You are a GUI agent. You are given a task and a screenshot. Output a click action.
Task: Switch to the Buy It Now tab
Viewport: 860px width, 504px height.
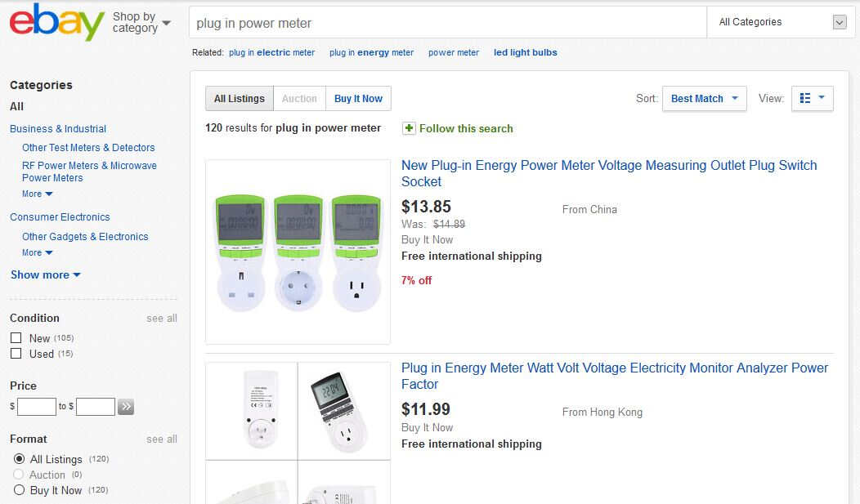tap(358, 99)
